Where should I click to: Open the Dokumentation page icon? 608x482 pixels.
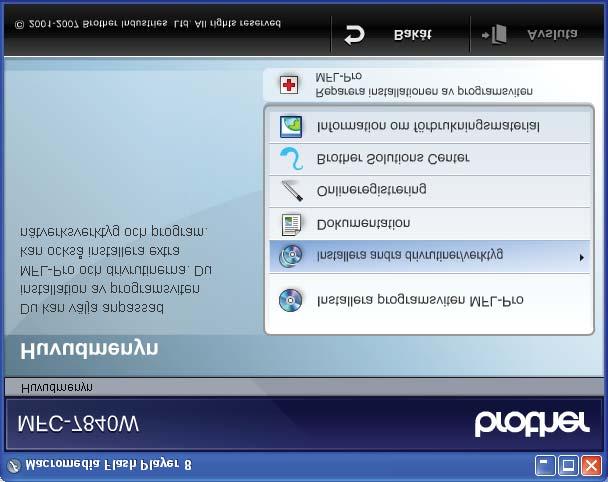(x=291, y=224)
